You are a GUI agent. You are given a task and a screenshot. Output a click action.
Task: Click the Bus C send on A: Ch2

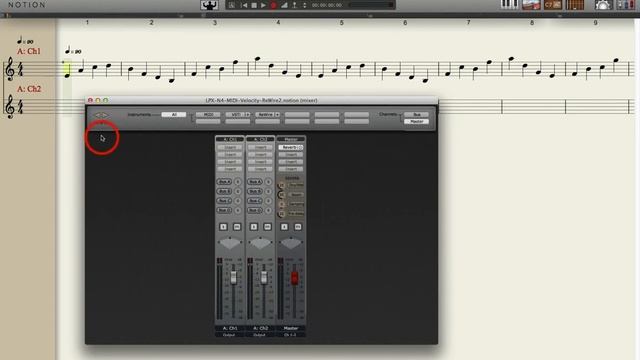pos(255,201)
